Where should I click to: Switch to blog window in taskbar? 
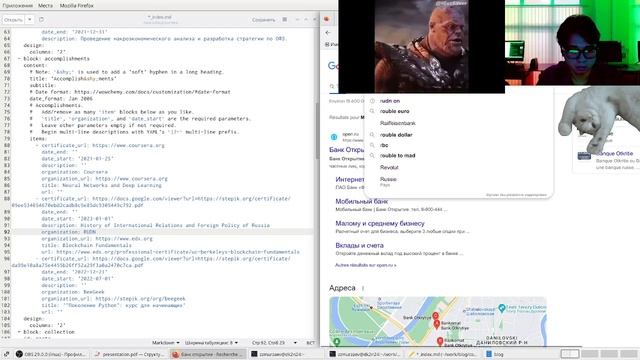coord(495,354)
